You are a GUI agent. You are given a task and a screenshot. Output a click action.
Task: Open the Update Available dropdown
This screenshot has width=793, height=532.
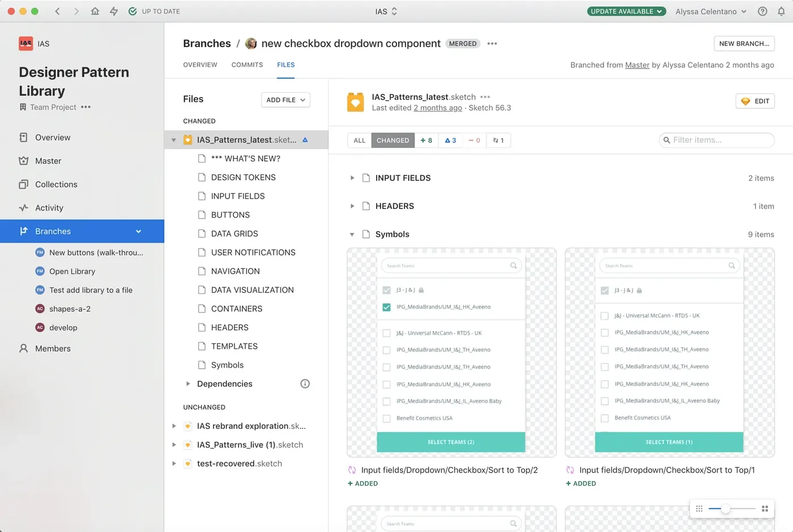tap(626, 11)
